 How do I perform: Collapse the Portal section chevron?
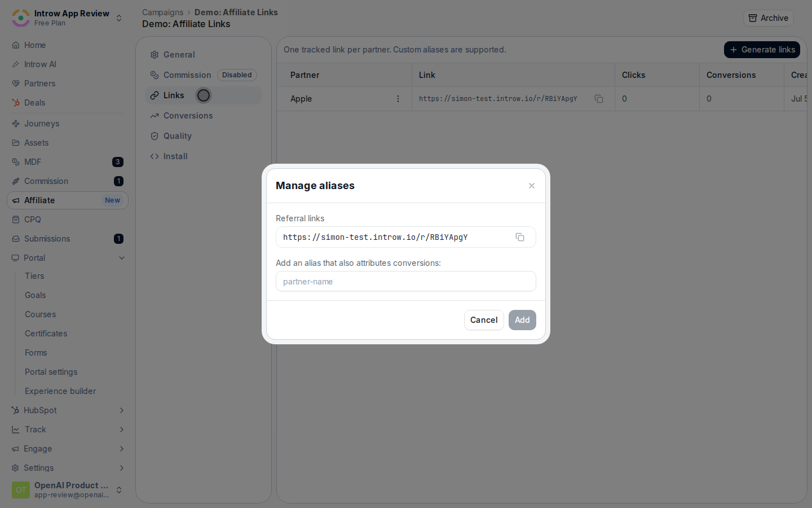tap(122, 258)
